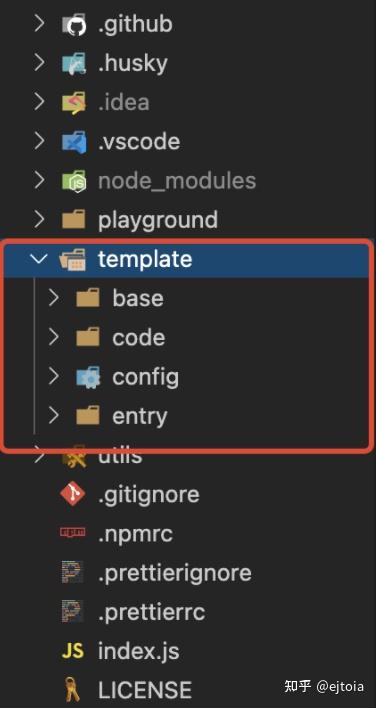Click the JS icon beside index.js
The height and width of the screenshot is (708, 376).
coord(73,652)
